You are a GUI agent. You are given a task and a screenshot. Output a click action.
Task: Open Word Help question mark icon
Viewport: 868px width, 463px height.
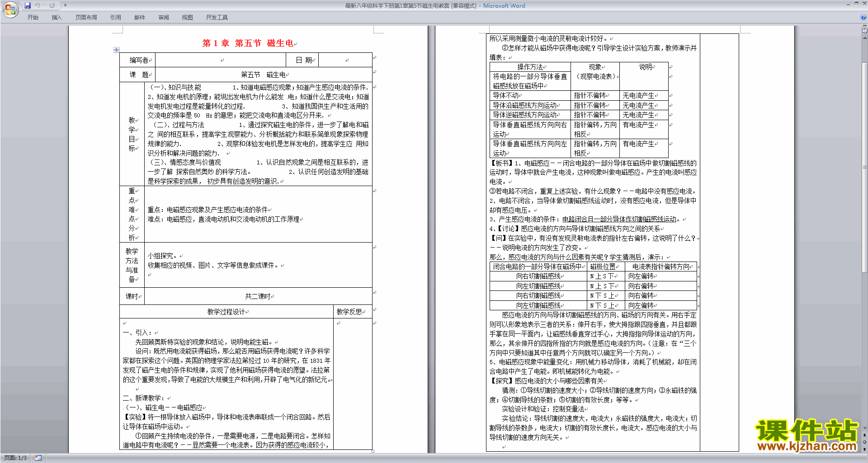pos(863,17)
